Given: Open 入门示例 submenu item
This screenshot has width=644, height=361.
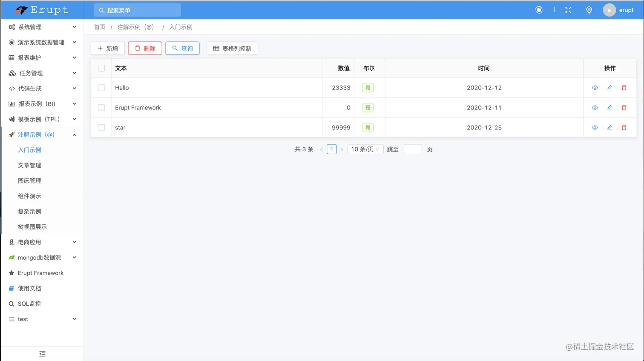Looking at the screenshot, I should pos(29,150).
